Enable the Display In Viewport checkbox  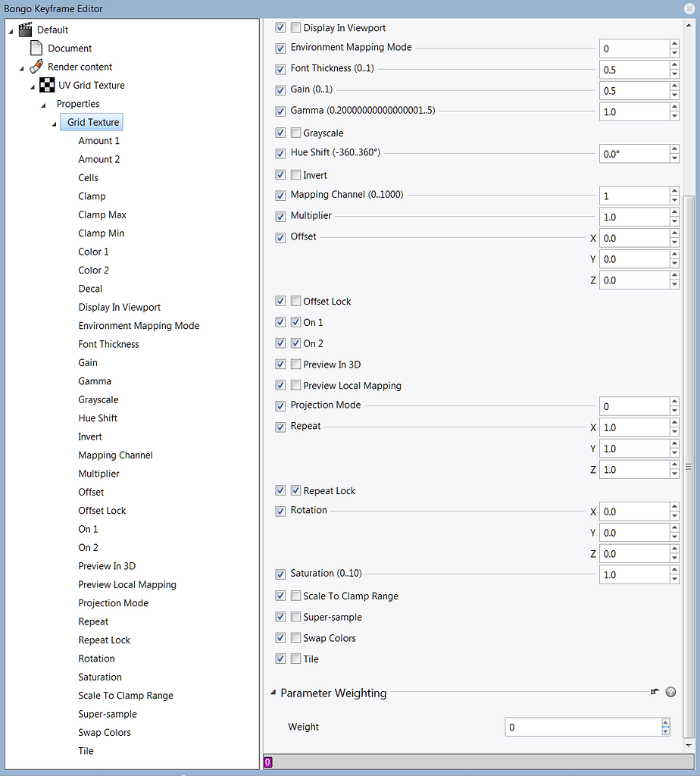(x=295, y=27)
